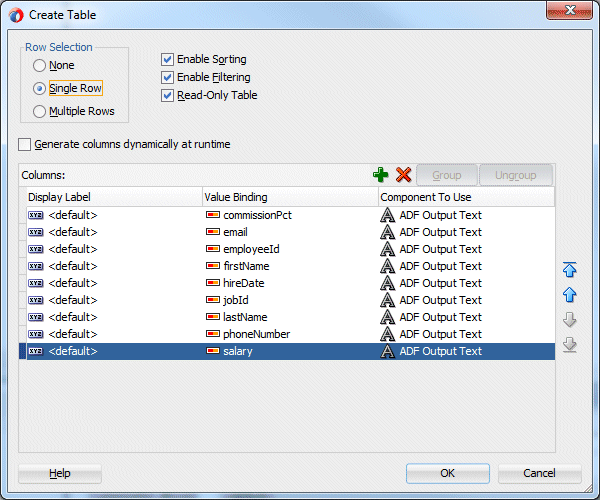The height and width of the screenshot is (500, 600).
Task: Uncheck Enable Sorting checkbox
Action: click(167, 59)
